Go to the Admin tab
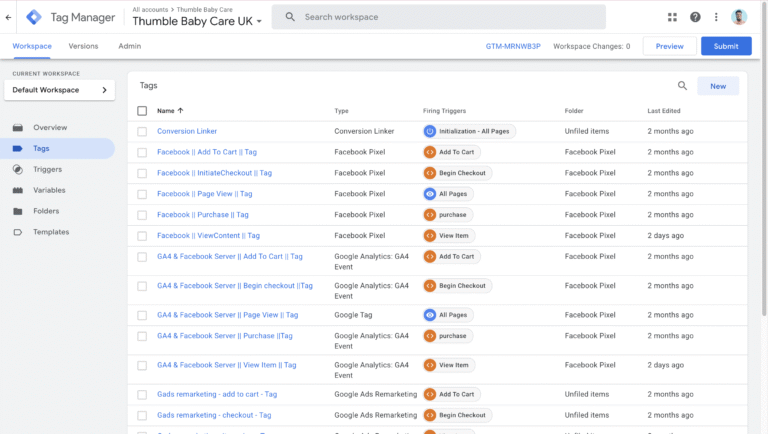The width and height of the screenshot is (768, 434). click(129, 46)
